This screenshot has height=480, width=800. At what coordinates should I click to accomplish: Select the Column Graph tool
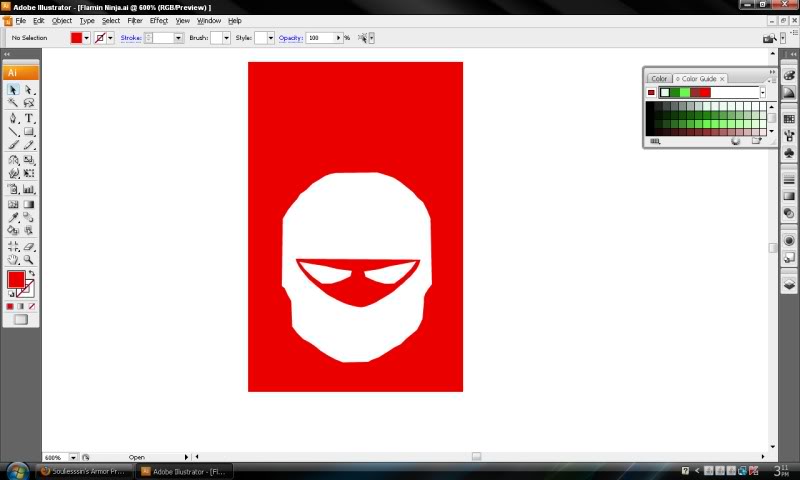[x=29, y=189]
